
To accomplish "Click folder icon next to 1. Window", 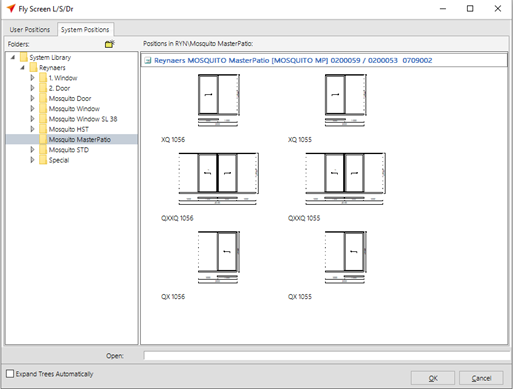I will tap(43, 78).
